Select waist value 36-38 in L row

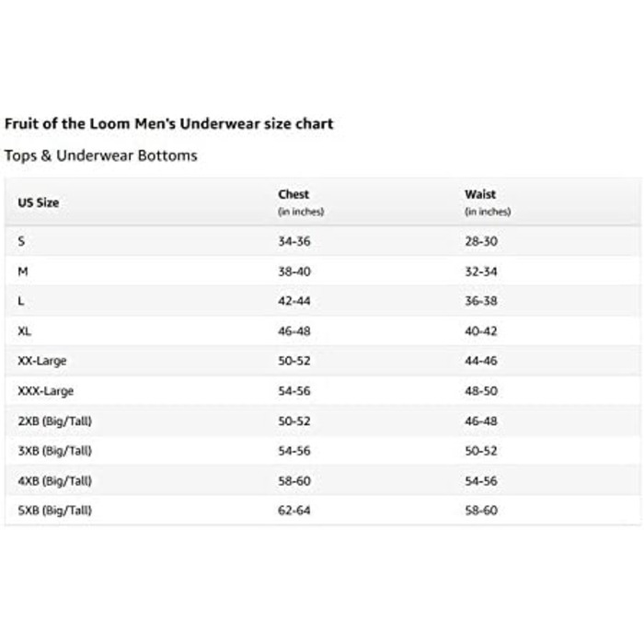click(481, 301)
